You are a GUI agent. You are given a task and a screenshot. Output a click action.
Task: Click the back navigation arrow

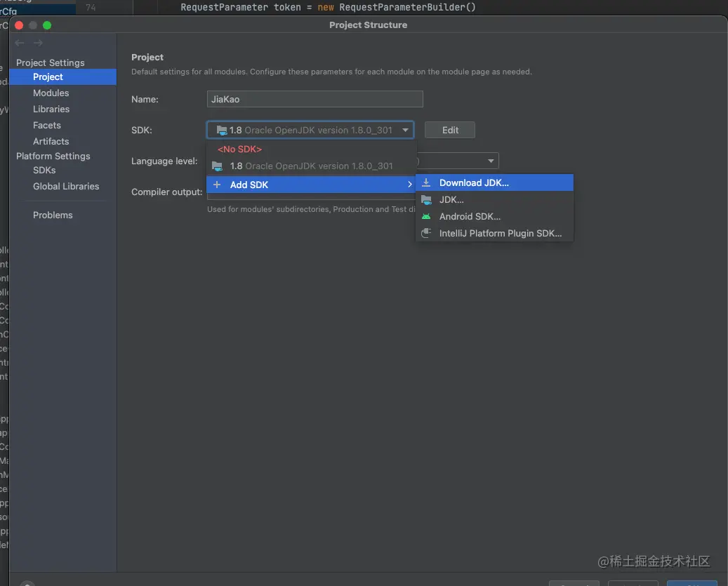pyautogui.click(x=20, y=43)
